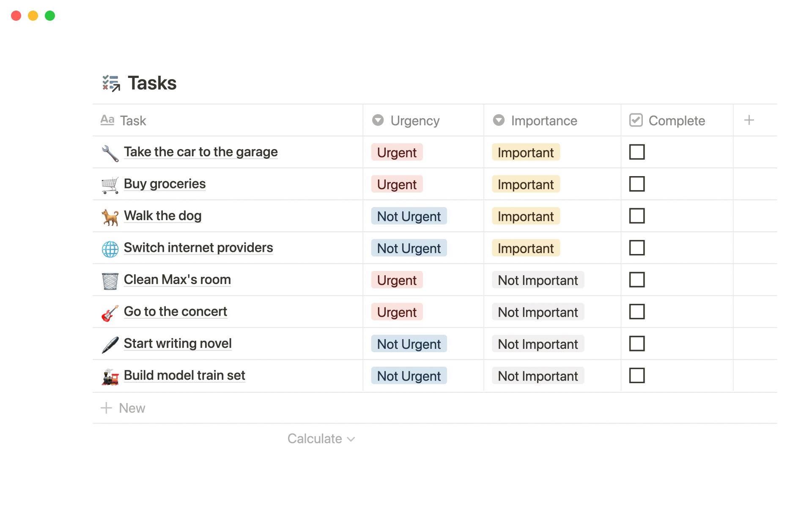Tick Complete checkbox for Build model train set

[x=636, y=375]
